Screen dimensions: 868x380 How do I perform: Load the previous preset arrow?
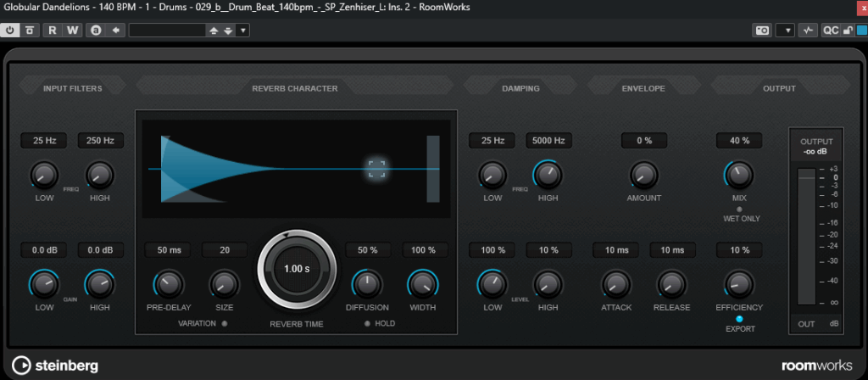pyautogui.click(x=214, y=31)
